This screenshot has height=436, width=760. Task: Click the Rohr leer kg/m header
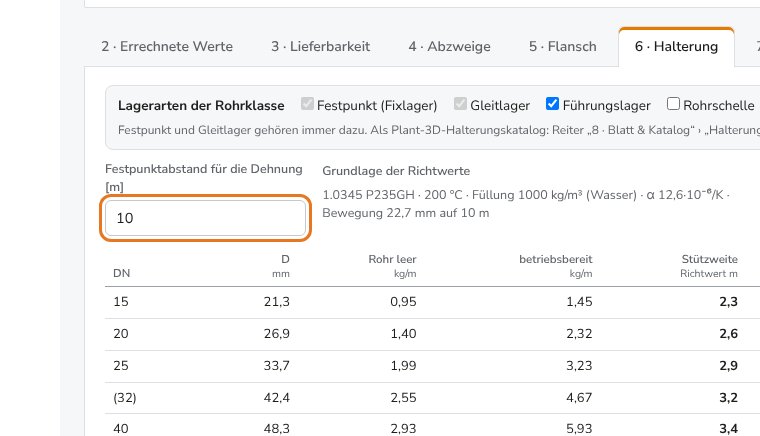(x=392, y=266)
